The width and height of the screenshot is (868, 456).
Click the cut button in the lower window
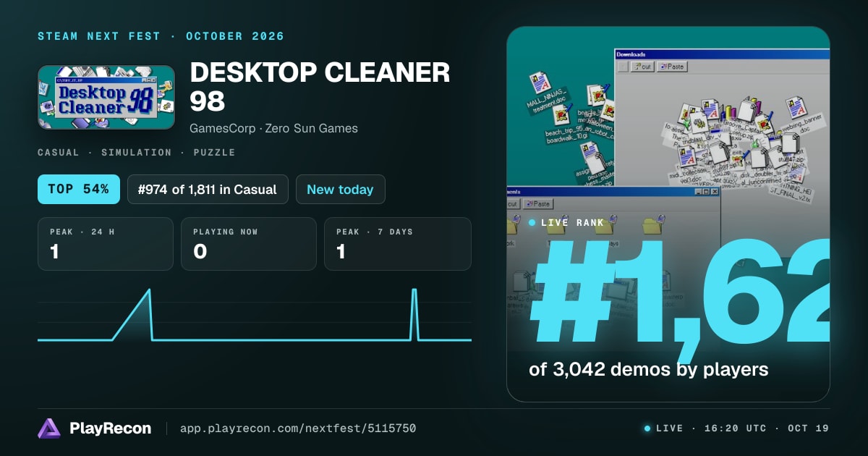[512, 204]
